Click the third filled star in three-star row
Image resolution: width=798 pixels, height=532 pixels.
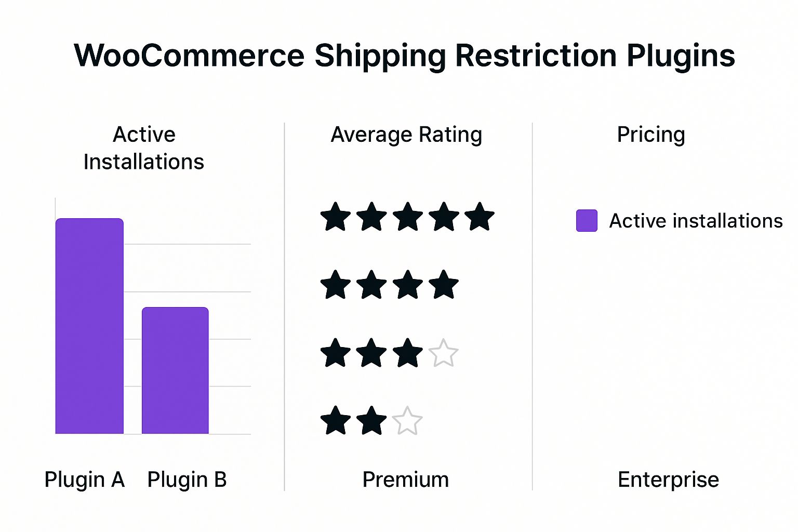pyautogui.click(x=408, y=353)
